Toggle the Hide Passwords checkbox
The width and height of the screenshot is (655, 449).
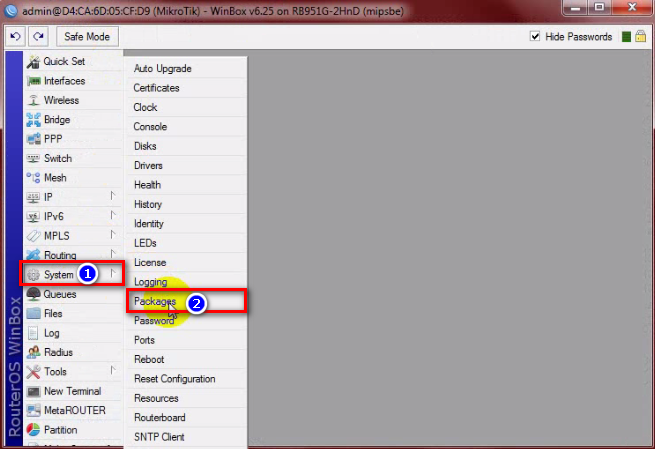tap(535, 36)
